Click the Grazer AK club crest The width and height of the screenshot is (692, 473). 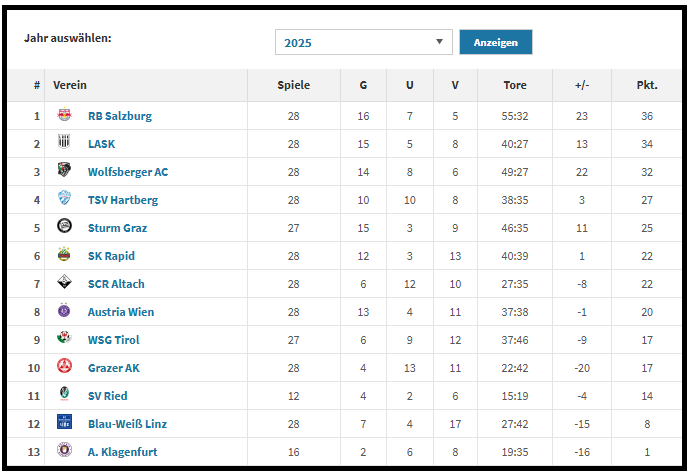pyautogui.click(x=65, y=367)
